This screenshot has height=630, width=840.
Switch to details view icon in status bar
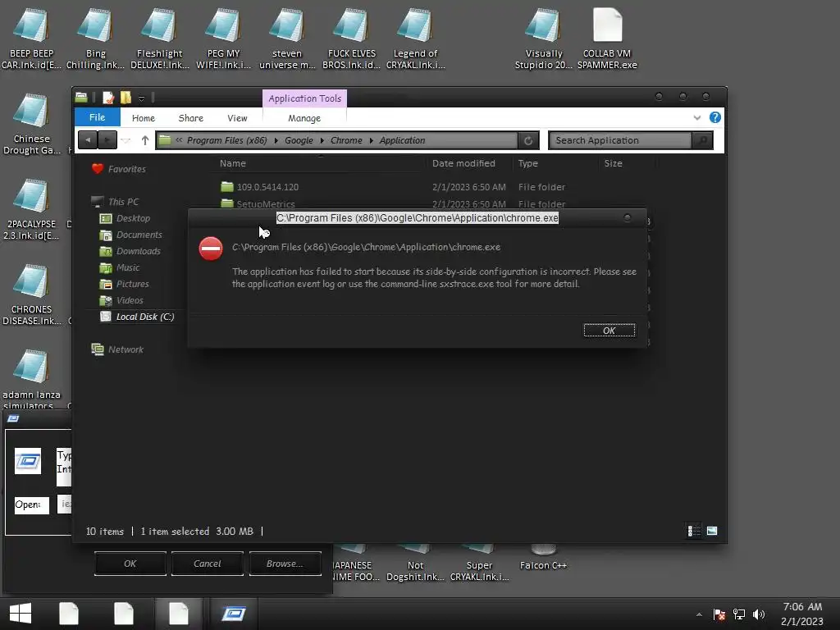(x=694, y=531)
